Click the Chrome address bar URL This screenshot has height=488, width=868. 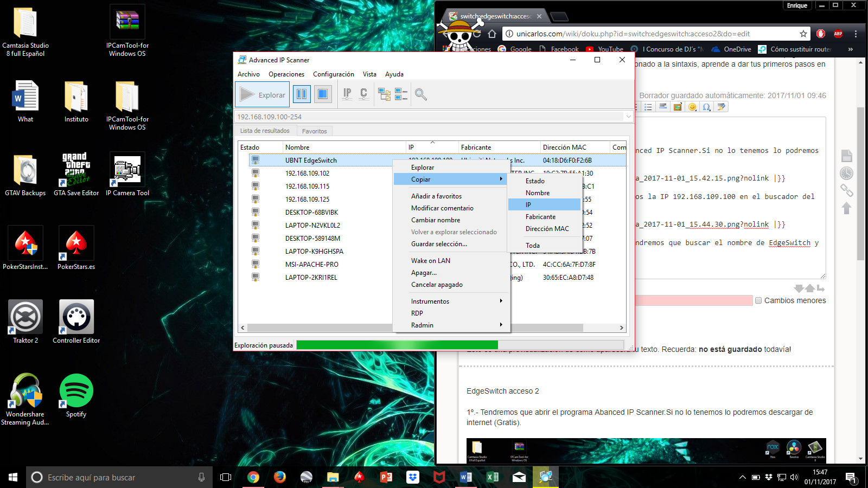tap(633, 34)
